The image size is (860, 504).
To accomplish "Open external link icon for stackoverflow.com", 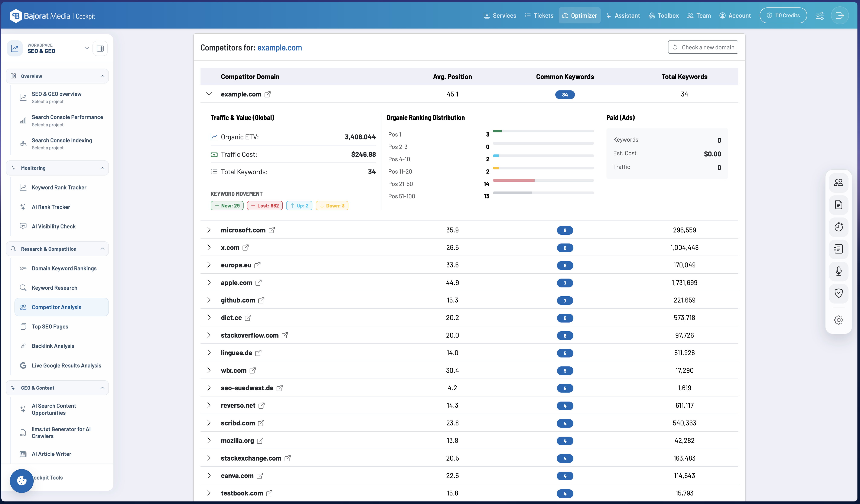I will coord(285,336).
